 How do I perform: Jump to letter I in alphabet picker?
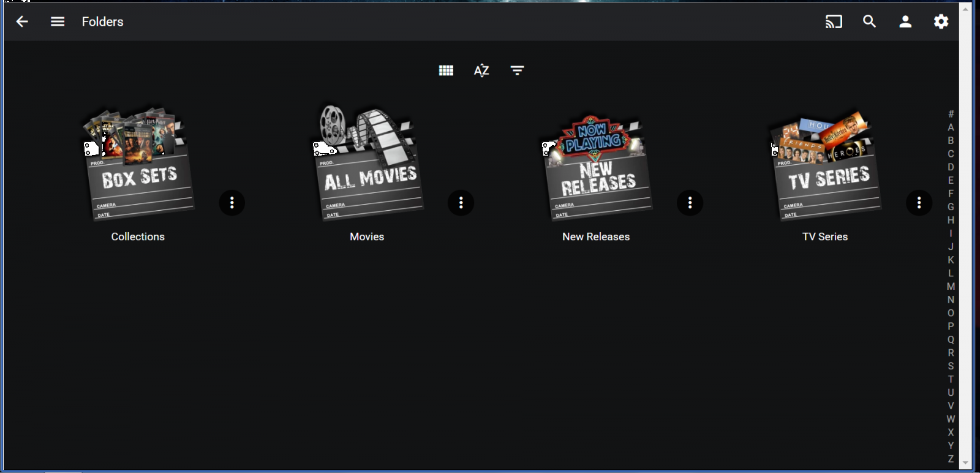click(x=951, y=233)
